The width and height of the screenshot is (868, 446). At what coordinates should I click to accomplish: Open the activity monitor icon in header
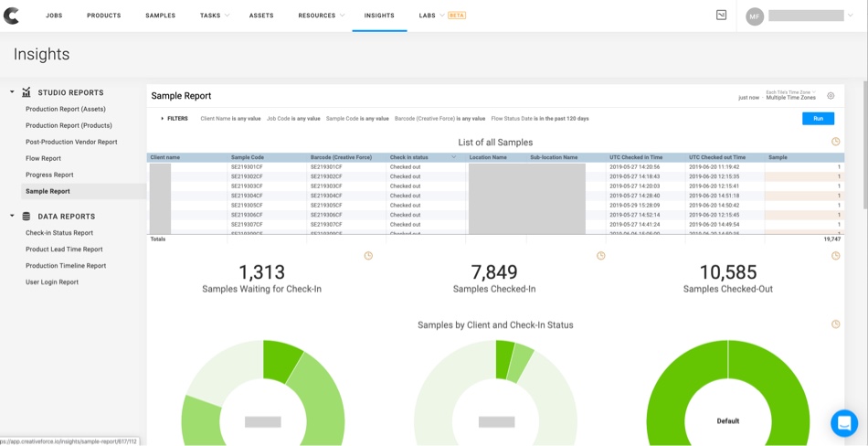click(x=721, y=16)
